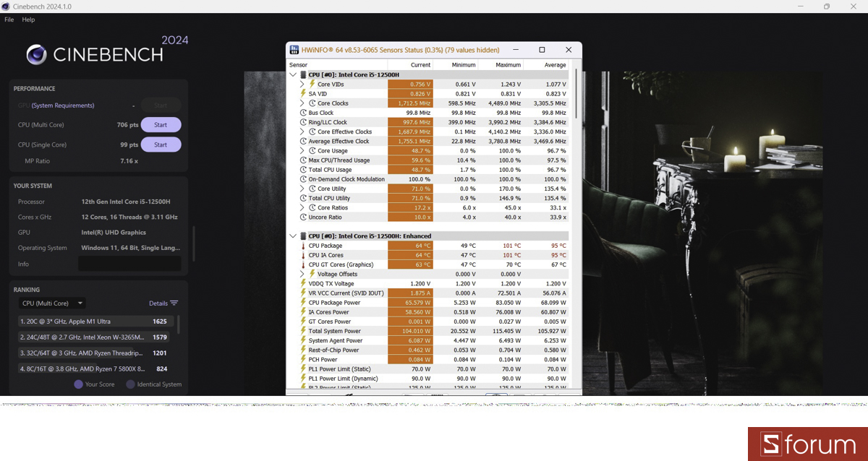Click the Cinebench title bar app icon
This screenshot has height=461, width=868.
(7, 7)
